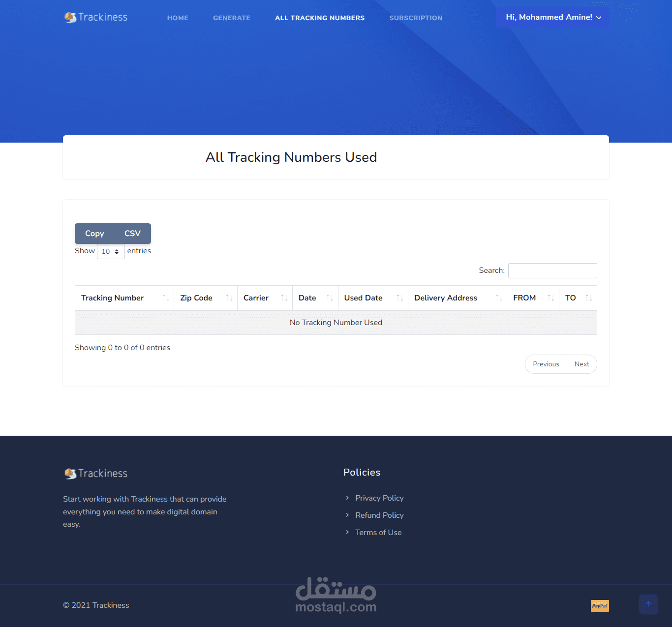Viewport: 672px width, 627px height.
Task: Open the Subscription page
Action: (x=416, y=18)
